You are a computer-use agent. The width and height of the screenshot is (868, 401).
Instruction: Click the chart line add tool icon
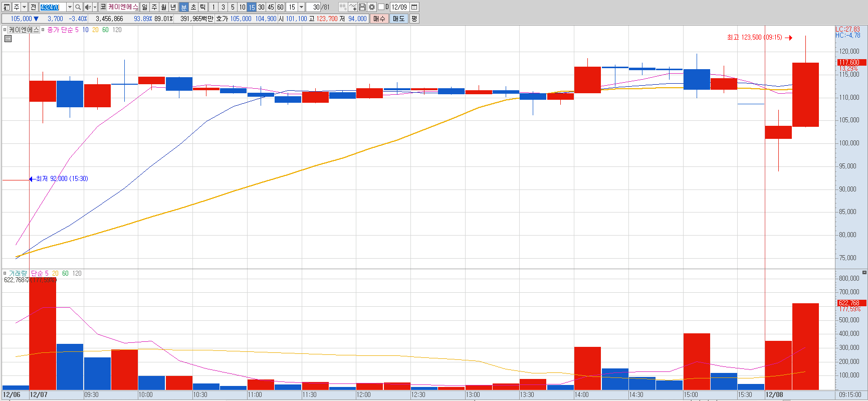(353, 7)
